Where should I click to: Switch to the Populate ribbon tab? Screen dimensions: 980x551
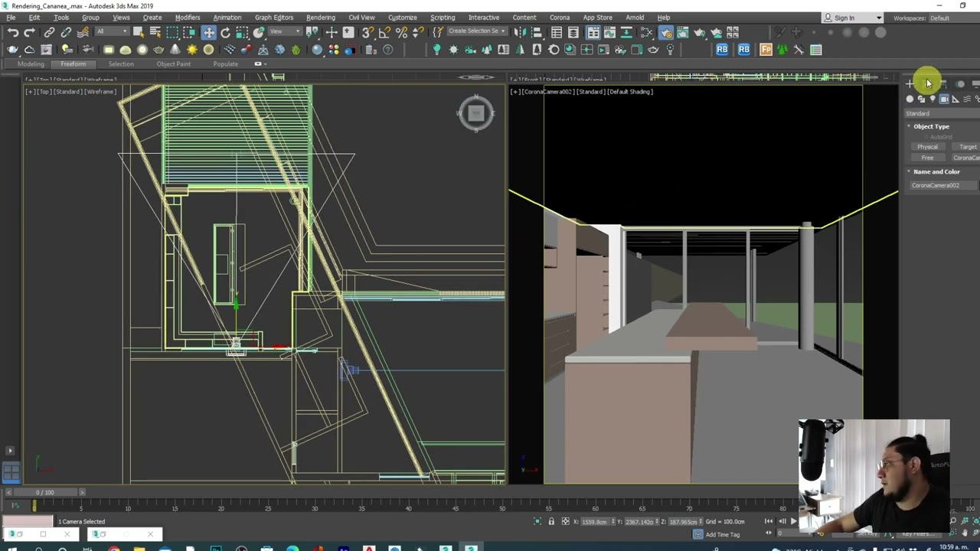click(x=225, y=64)
